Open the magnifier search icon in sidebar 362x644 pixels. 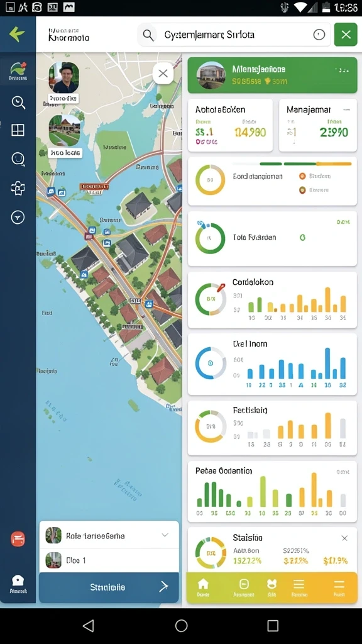click(x=18, y=103)
